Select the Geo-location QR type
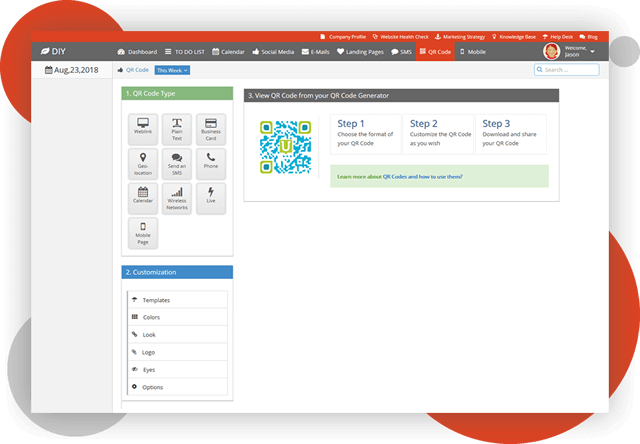640x444 pixels. point(143,165)
